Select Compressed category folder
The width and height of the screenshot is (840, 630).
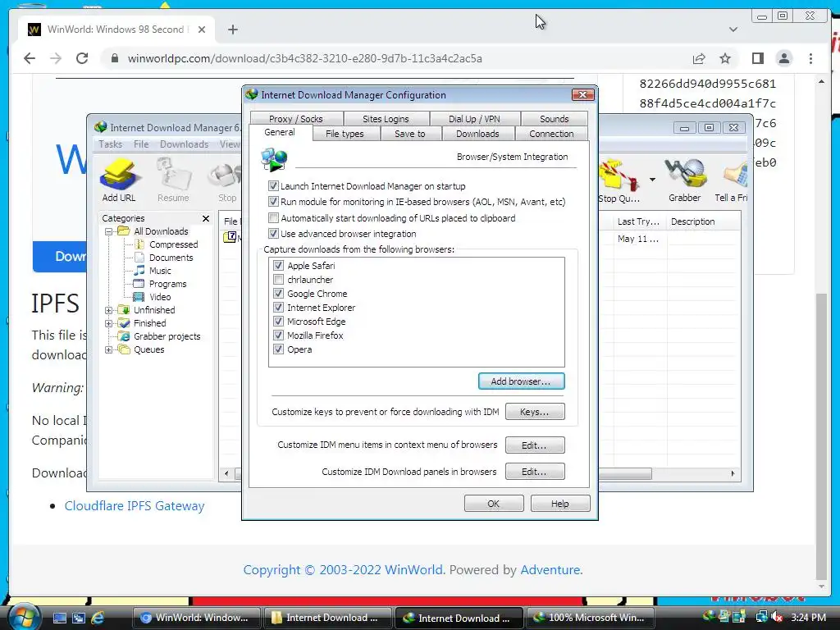pos(173,244)
